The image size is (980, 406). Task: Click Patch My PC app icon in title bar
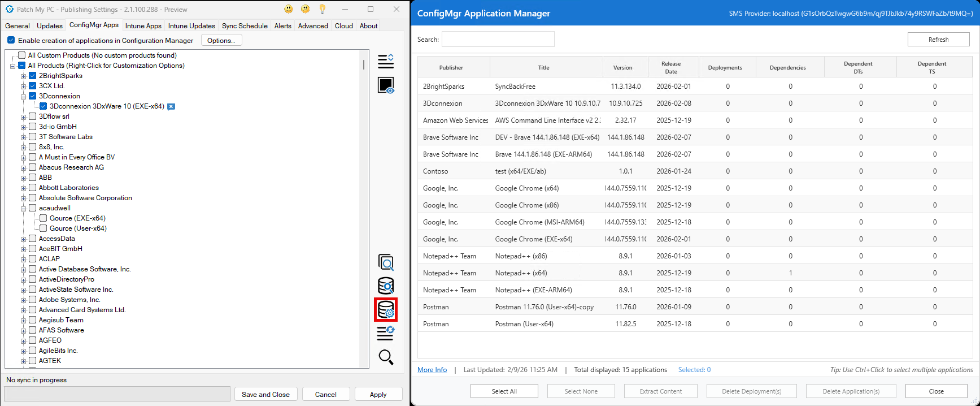[x=9, y=9]
